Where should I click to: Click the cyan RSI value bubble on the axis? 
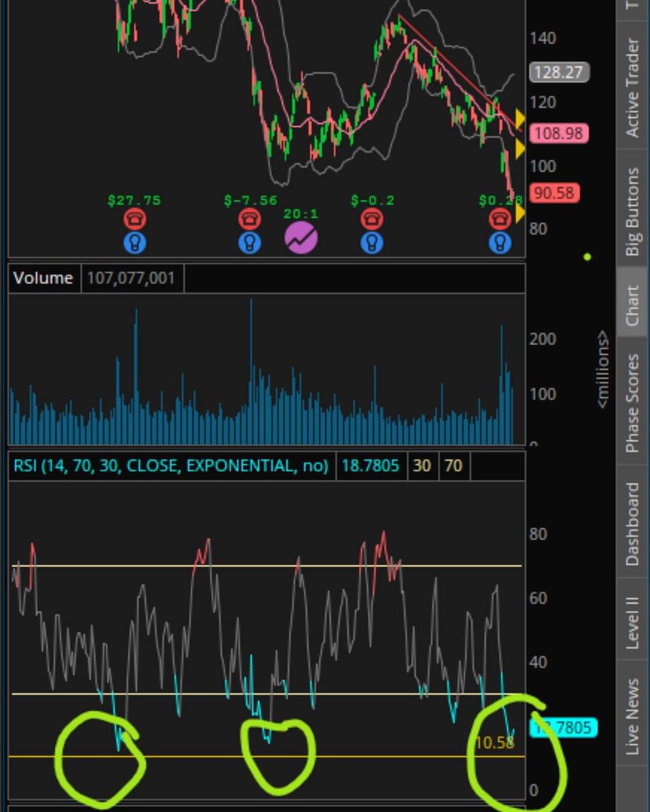coord(563,728)
